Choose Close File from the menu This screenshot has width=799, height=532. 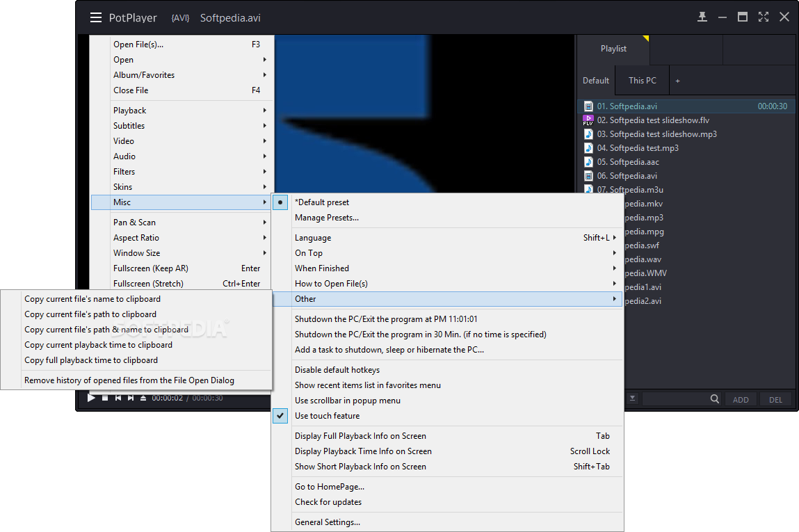coord(180,90)
